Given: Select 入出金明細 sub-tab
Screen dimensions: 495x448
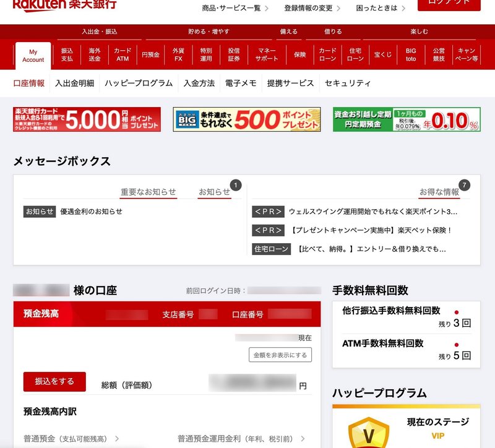Looking at the screenshot, I should pyautogui.click(x=74, y=84).
